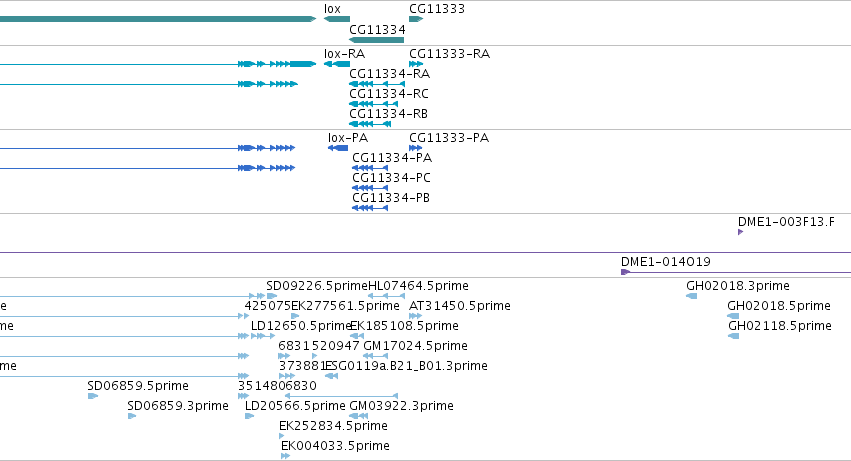Viewport: 851px width, 461px height.
Task: Click the AT31450.5prime EST label
Action: [460, 306]
